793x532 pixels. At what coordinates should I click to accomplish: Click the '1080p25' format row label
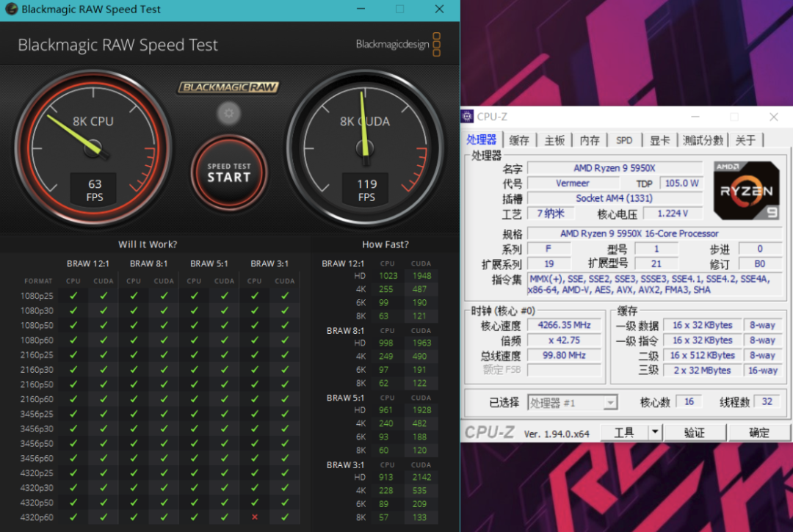(37, 296)
